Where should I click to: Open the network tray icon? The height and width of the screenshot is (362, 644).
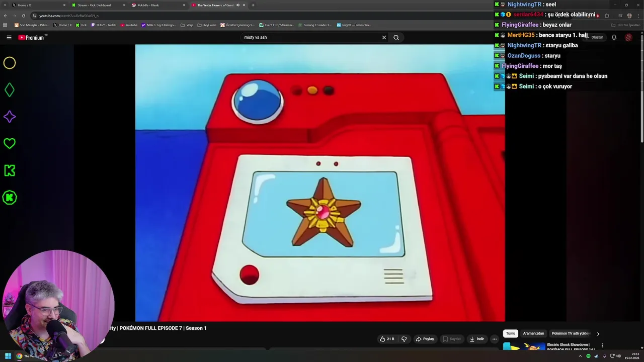[x=612, y=356]
